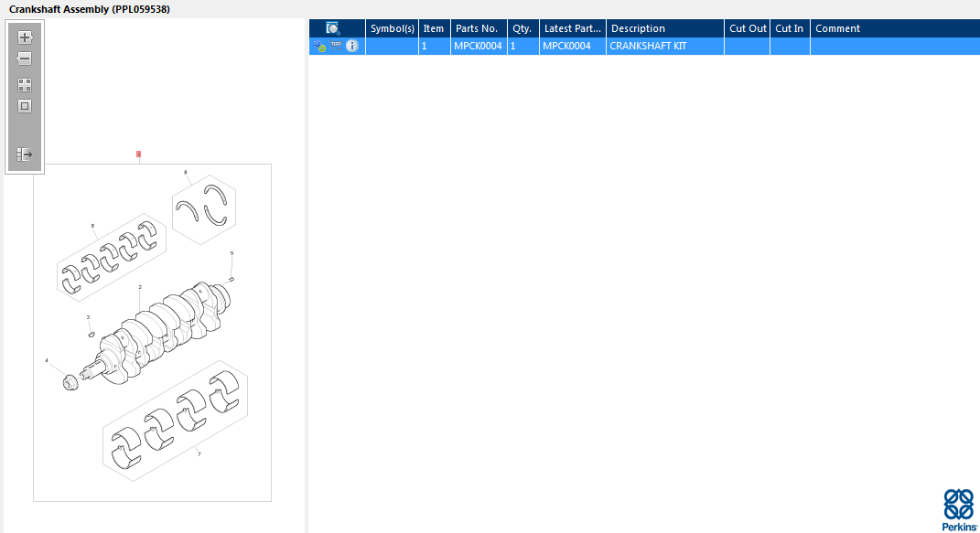
Task: Sort by Latest Part column header
Action: click(x=573, y=28)
